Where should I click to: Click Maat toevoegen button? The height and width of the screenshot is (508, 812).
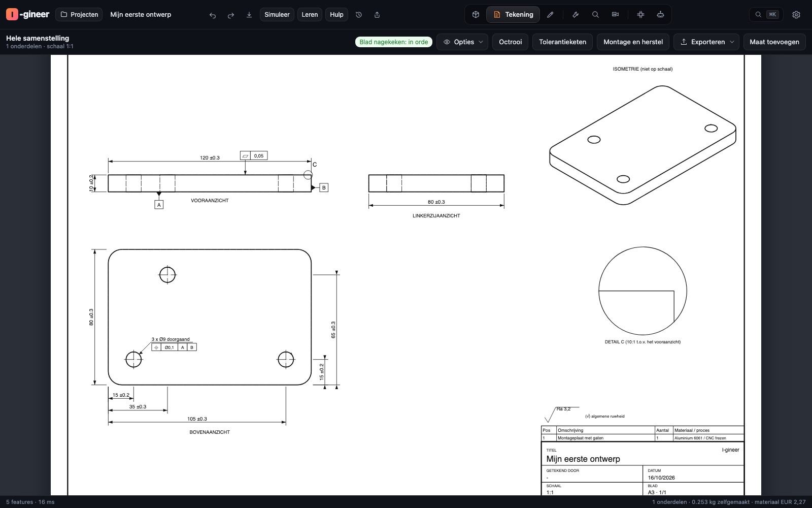(x=774, y=42)
